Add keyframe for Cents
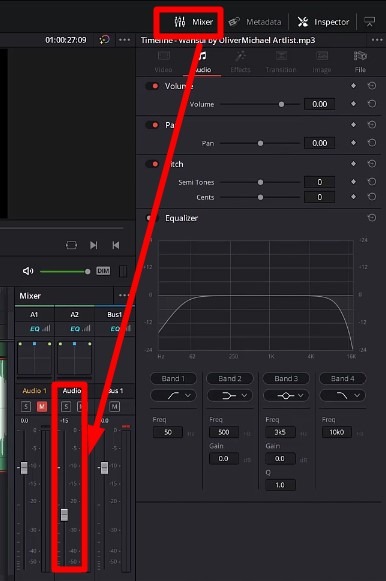Image resolution: width=386 pixels, height=581 pixels. 353,197
